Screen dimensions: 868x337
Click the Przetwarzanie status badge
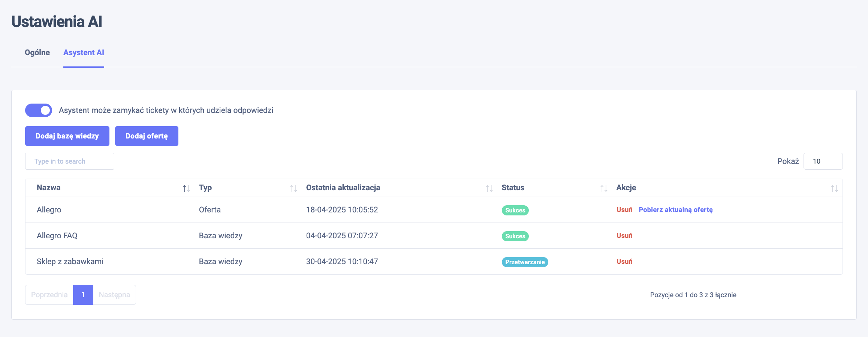(x=525, y=262)
